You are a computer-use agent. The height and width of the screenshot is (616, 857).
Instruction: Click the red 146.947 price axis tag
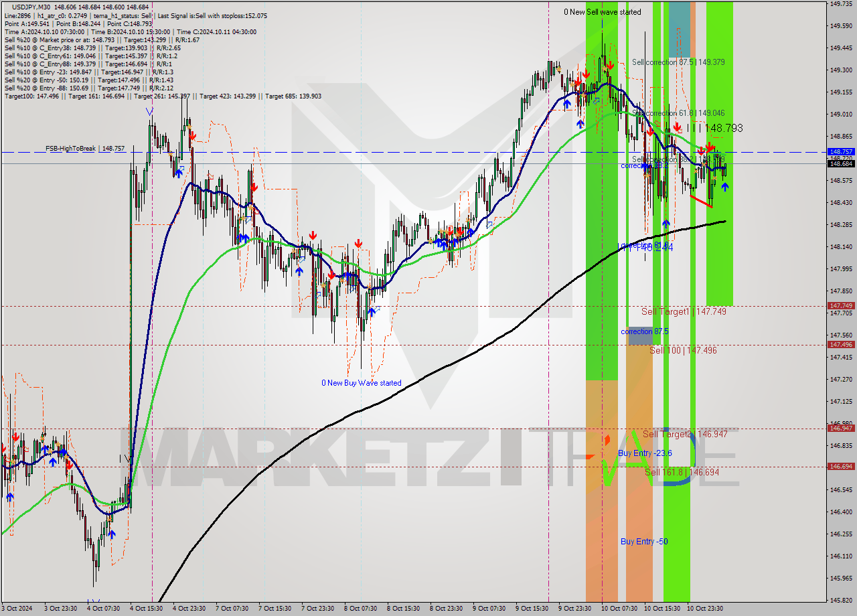841,428
